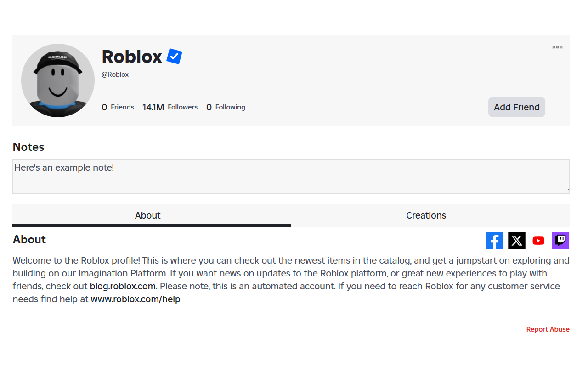Click the 0 Friends count
Screen dimensions: 588x368
click(x=118, y=107)
